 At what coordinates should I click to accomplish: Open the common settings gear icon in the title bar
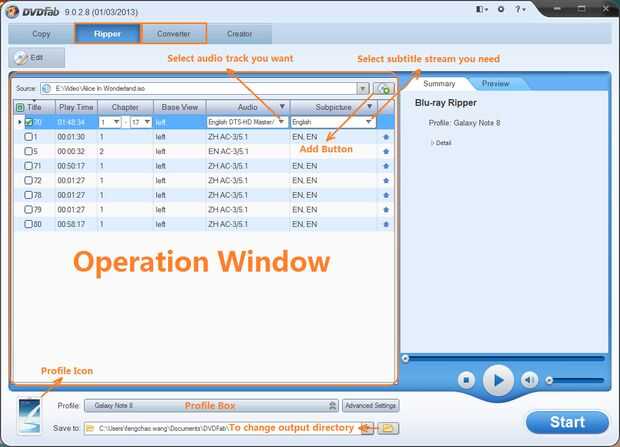(501, 9)
